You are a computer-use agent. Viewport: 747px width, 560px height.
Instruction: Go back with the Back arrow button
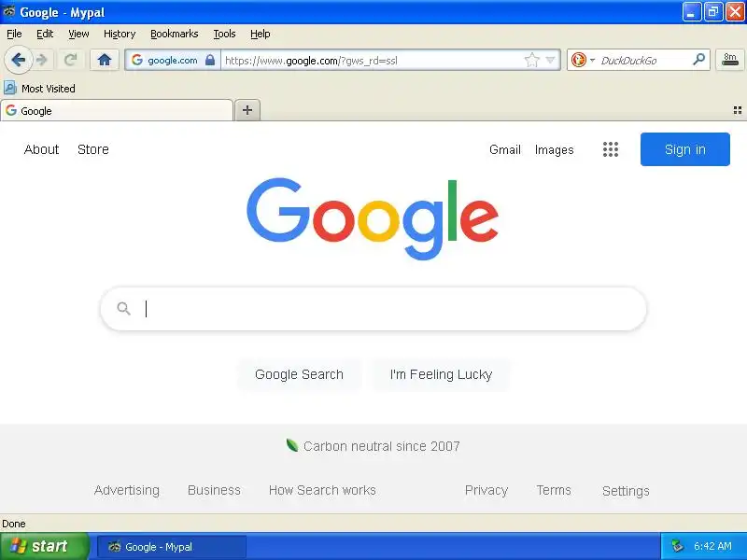18,60
